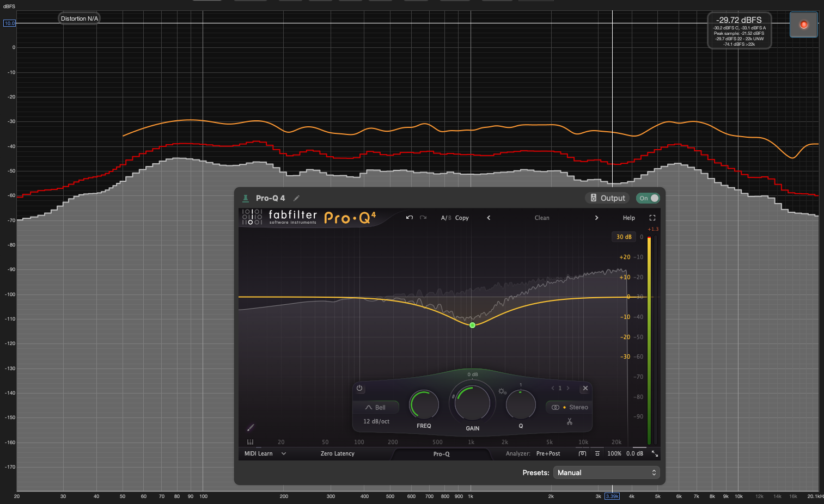This screenshot has width=824, height=504.
Task: Toggle the band 1 power button
Action: [x=359, y=388]
